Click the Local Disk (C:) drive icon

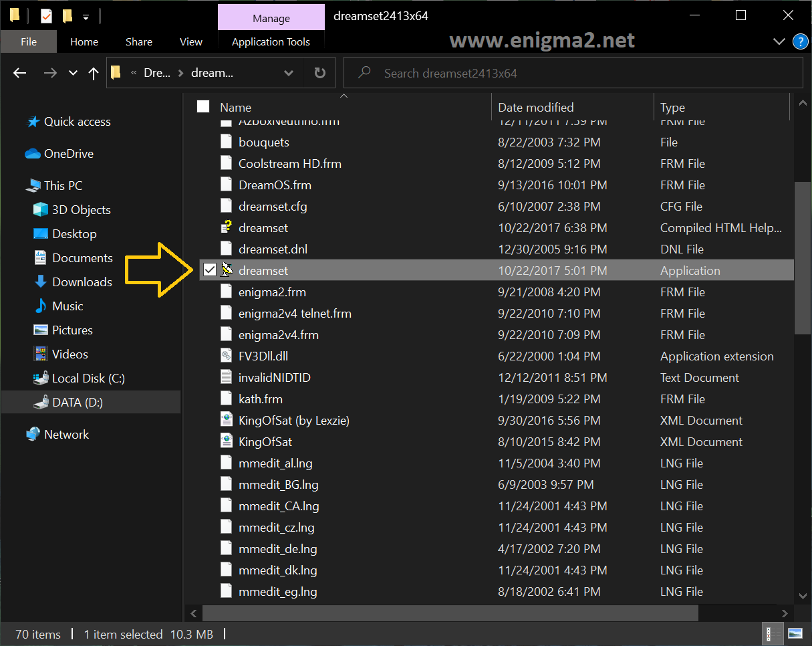41,379
